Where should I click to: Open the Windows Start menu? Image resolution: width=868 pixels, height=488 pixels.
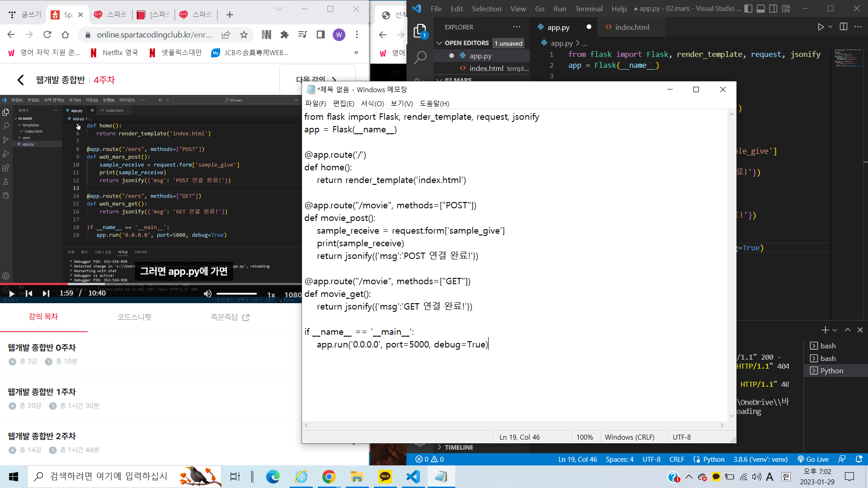(14, 477)
